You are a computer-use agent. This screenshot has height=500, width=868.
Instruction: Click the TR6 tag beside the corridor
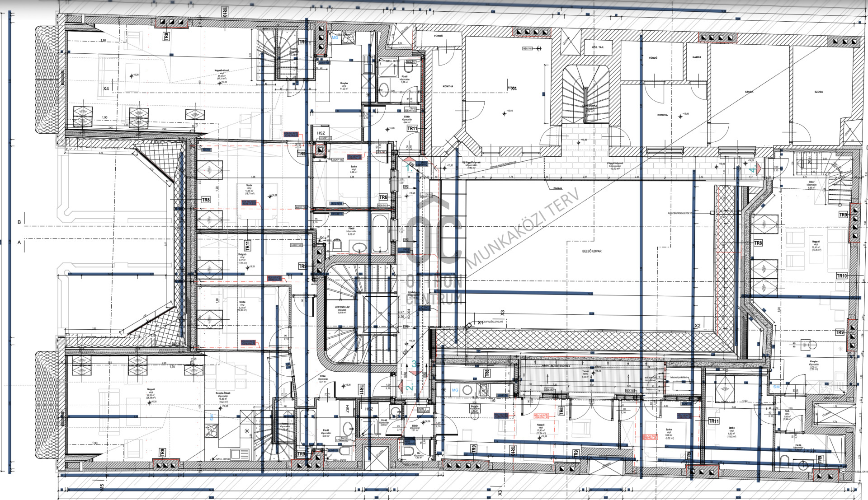383,197
